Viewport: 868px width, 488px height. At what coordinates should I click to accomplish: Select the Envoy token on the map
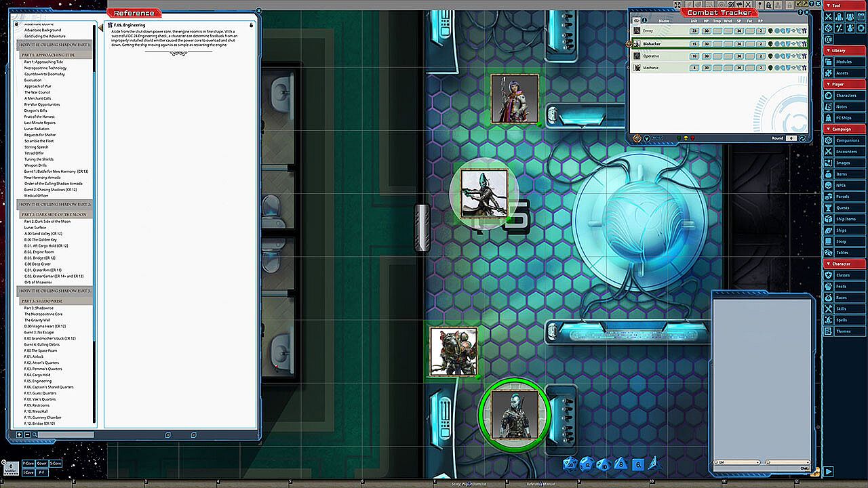(515, 99)
